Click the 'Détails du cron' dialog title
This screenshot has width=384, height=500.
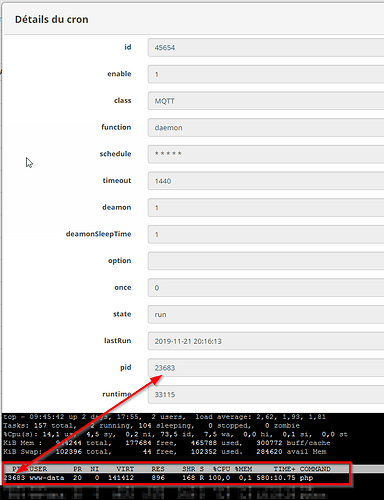[52, 19]
